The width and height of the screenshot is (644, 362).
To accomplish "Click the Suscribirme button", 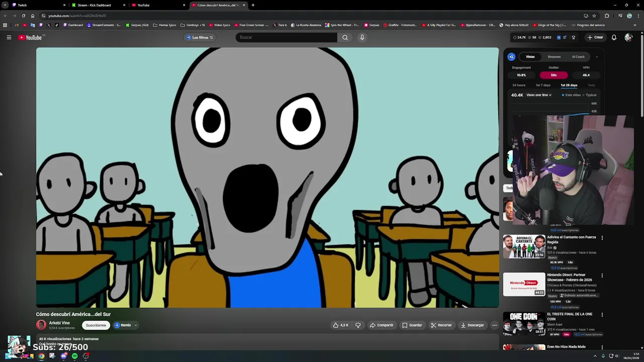I will tap(96, 325).
